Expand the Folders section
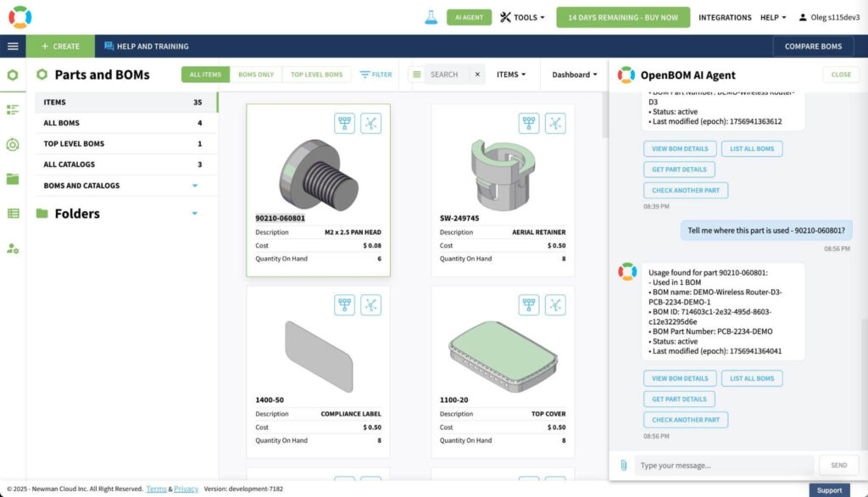868x497 pixels. [x=195, y=214]
